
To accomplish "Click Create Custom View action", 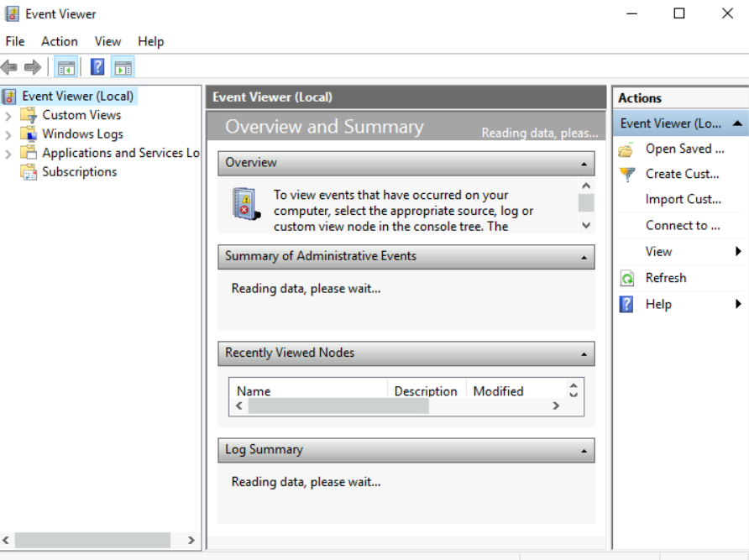I will [681, 174].
